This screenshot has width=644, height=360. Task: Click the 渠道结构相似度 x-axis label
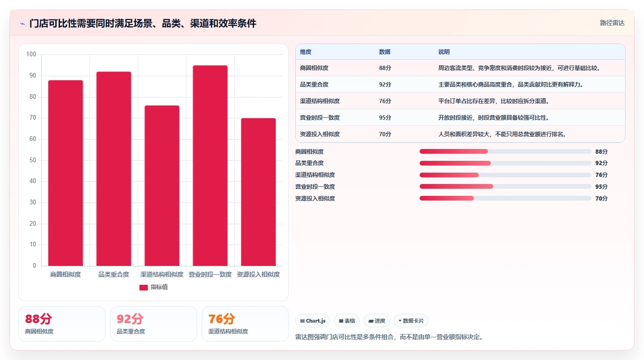(x=162, y=274)
